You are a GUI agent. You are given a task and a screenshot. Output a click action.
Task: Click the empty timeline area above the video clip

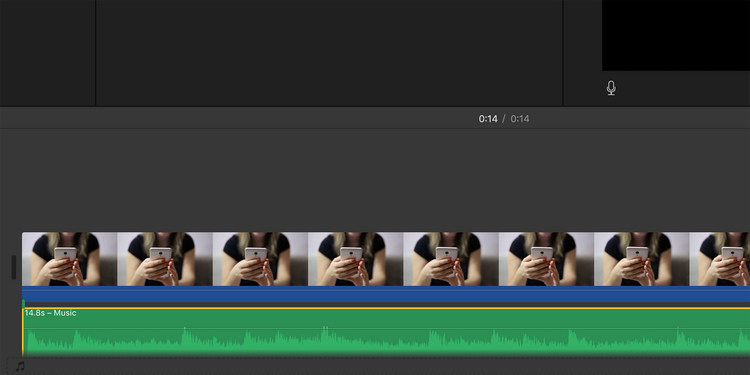[375, 180]
